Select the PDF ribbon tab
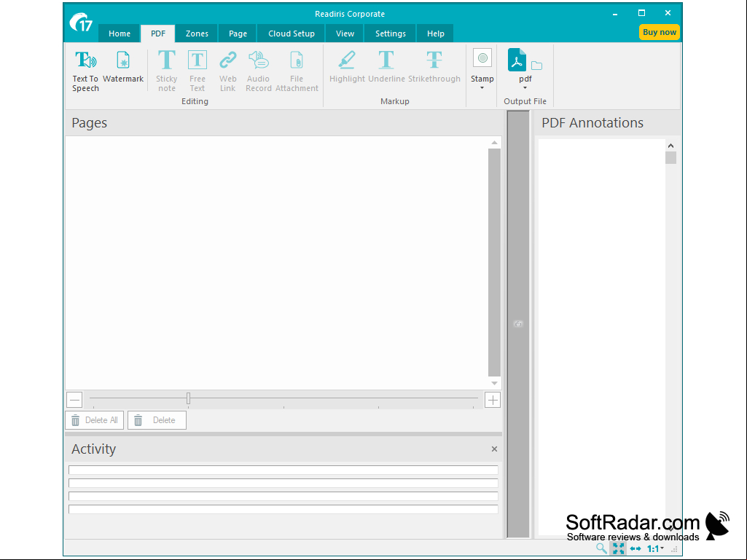747x560 pixels. click(158, 33)
